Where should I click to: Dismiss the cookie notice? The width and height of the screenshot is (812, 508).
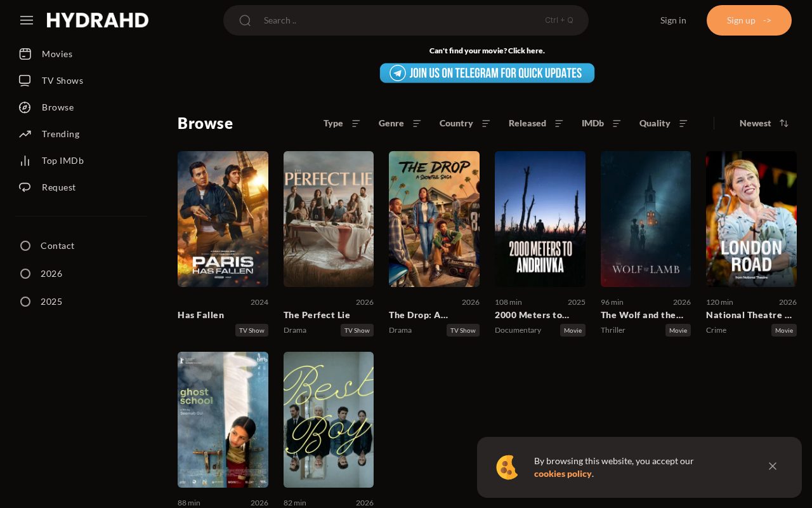773,466
